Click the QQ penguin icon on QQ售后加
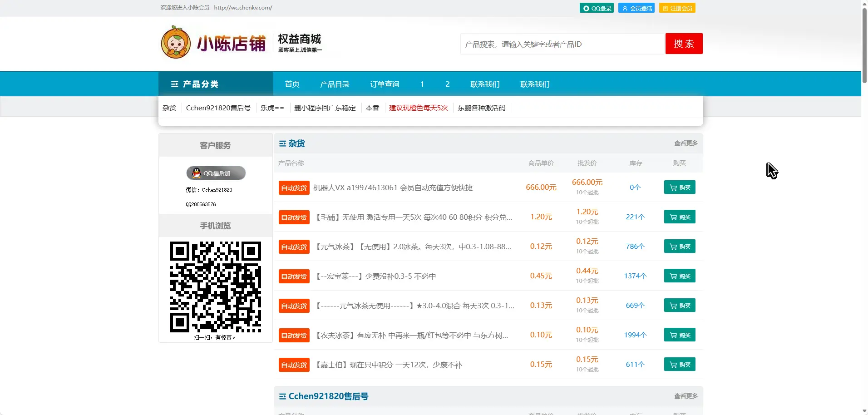Image resolution: width=868 pixels, height=415 pixels. (x=197, y=173)
